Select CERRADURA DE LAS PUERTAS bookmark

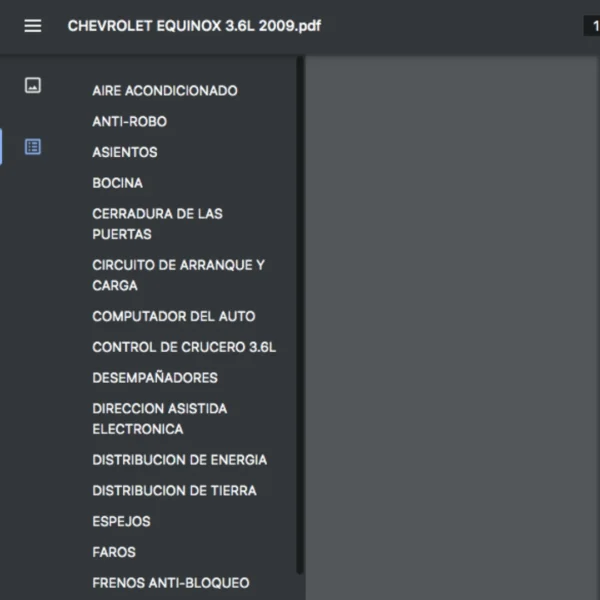157,224
